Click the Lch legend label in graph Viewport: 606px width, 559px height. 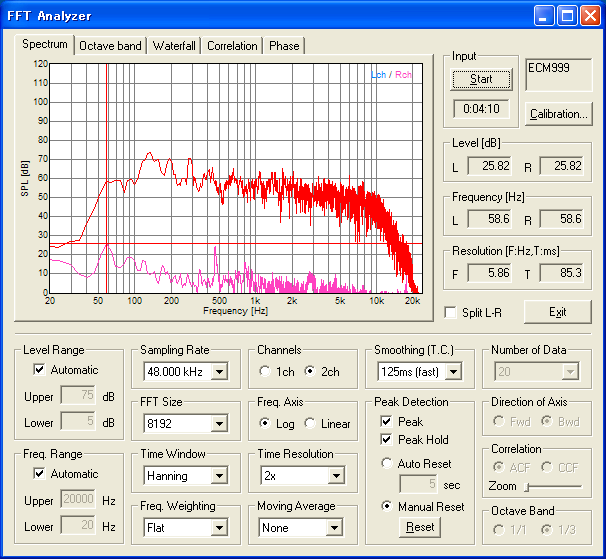(378, 75)
